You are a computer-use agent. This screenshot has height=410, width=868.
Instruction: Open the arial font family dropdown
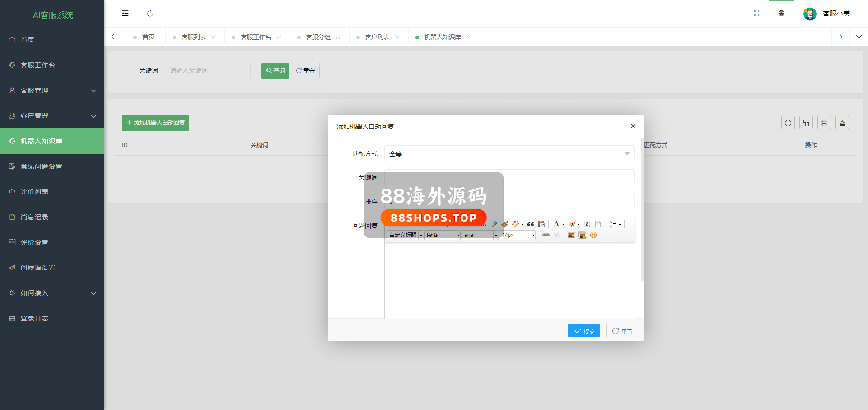point(480,235)
